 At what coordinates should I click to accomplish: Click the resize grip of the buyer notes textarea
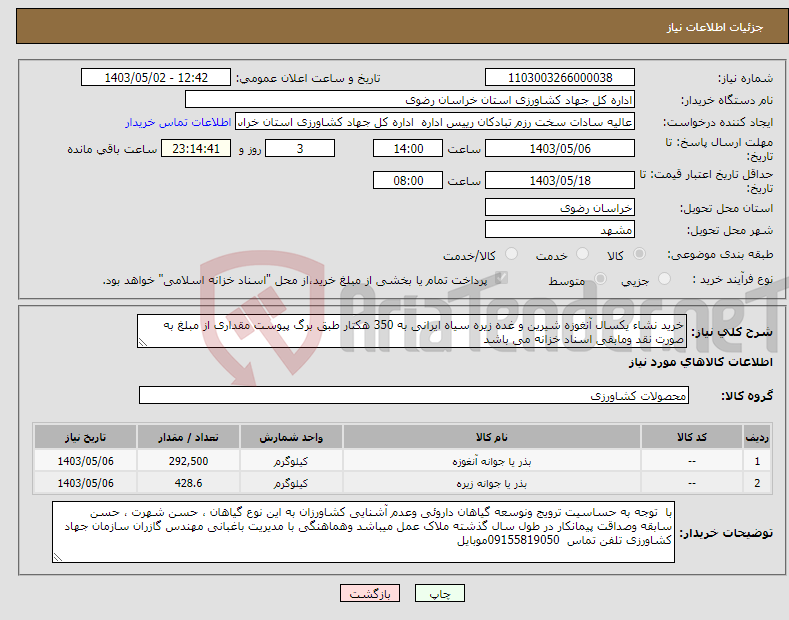point(58,557)
